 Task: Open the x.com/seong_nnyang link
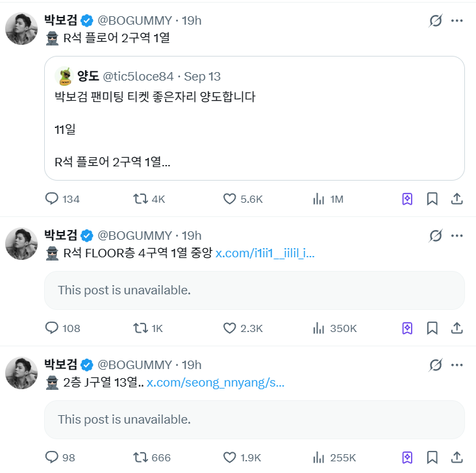(x=216, y=383)
